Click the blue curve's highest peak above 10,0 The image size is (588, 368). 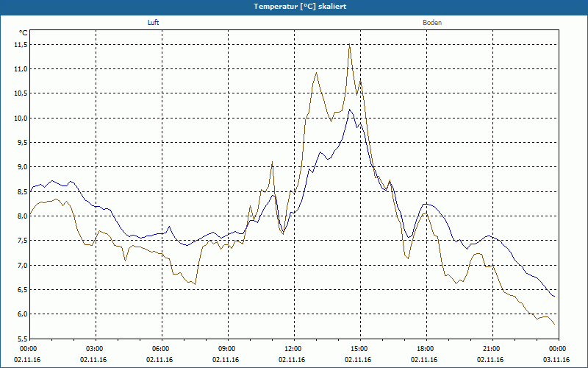(x=351, y=110)
